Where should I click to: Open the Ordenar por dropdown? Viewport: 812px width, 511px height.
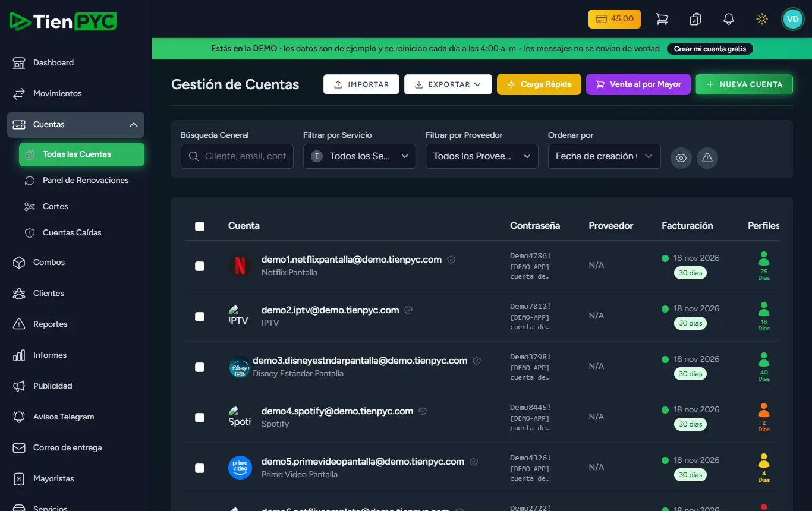pyautogui.click(x=605, y=156)
